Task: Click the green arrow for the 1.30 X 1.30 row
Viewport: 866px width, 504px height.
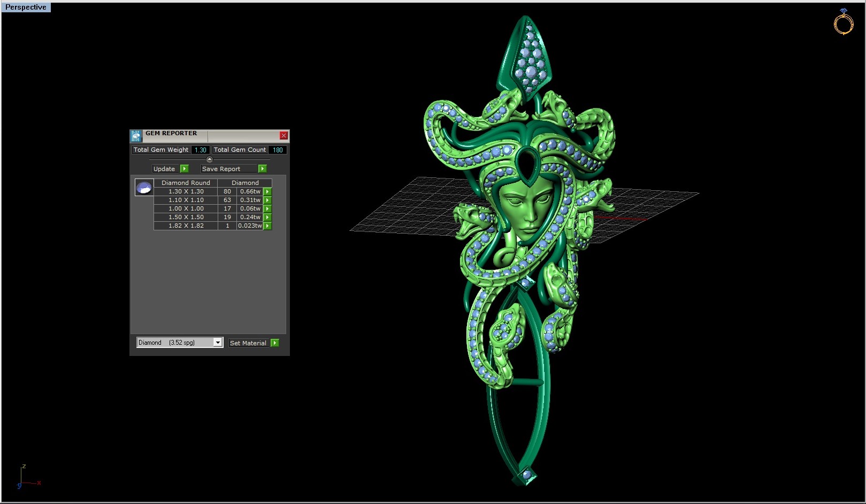Action: (267, 191)
